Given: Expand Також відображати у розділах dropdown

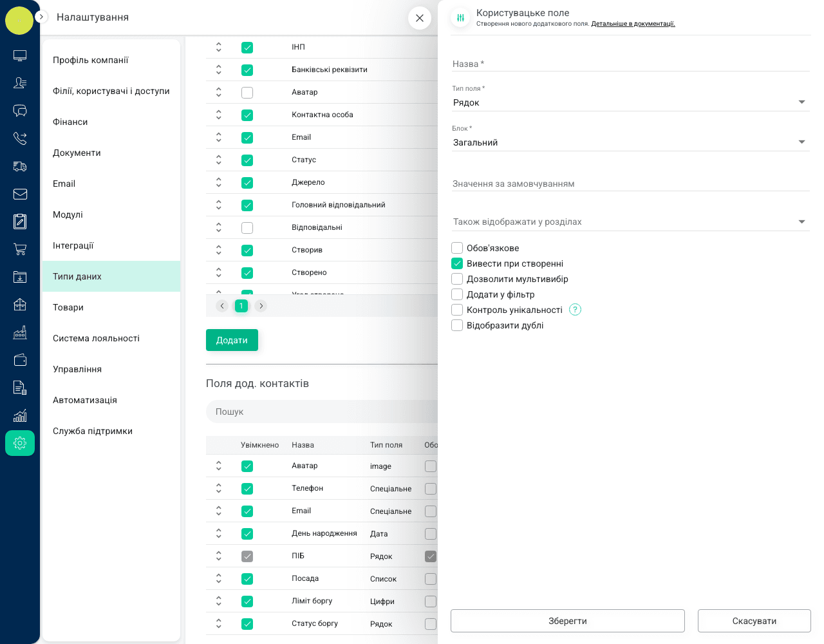Looking at the screenshot, I should point(631,222).
